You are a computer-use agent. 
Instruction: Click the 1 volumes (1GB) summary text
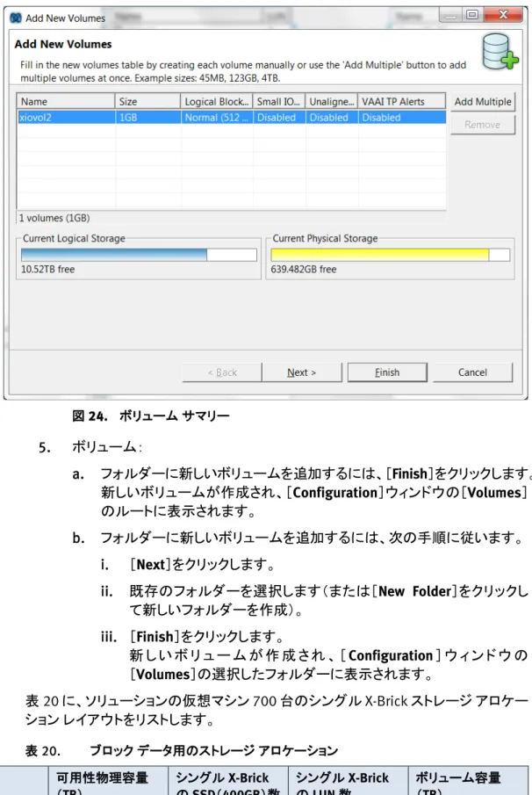54,218
